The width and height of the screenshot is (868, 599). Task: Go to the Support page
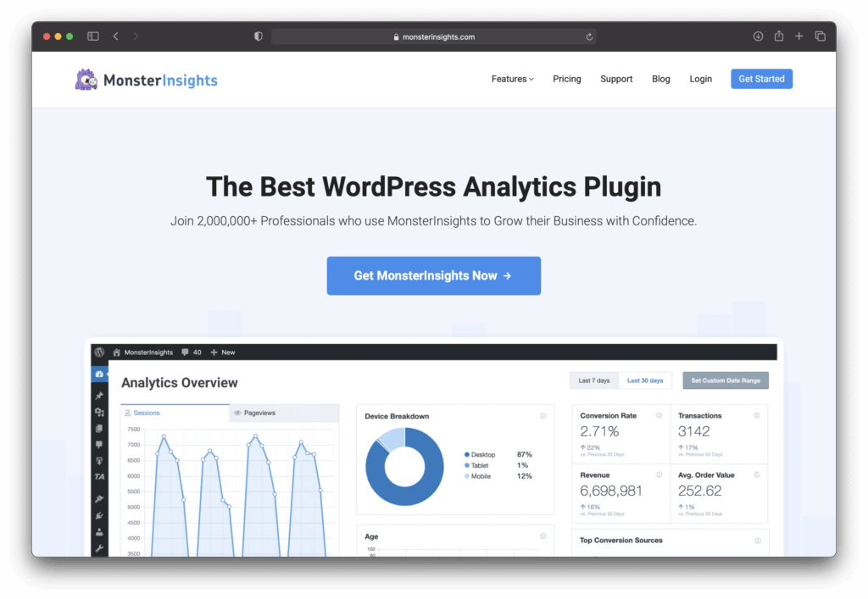point(616,79)
